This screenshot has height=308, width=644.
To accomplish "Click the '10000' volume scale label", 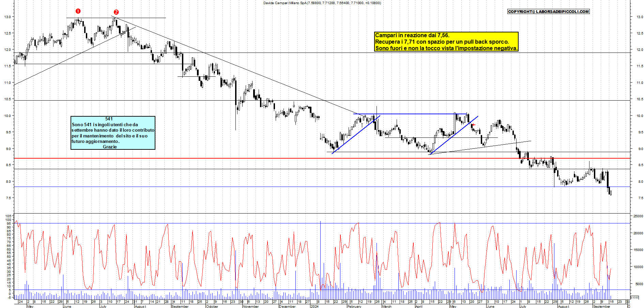I will [x=638, y=267].
